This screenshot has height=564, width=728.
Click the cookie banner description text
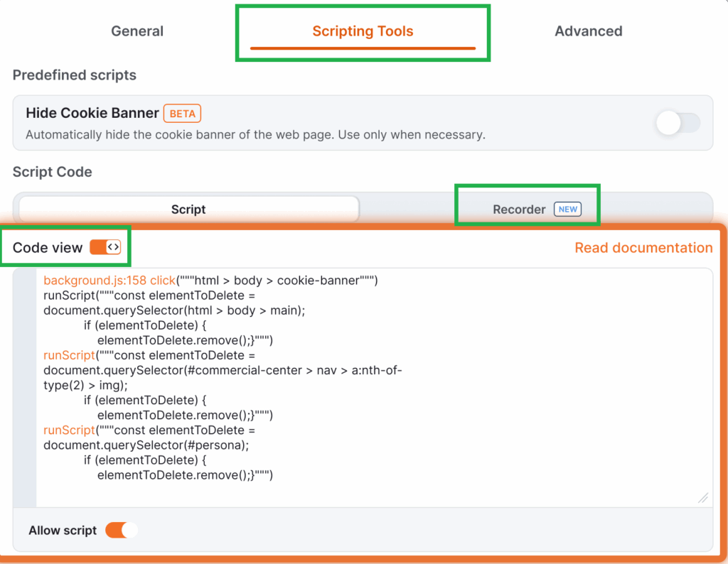(255, 135)
